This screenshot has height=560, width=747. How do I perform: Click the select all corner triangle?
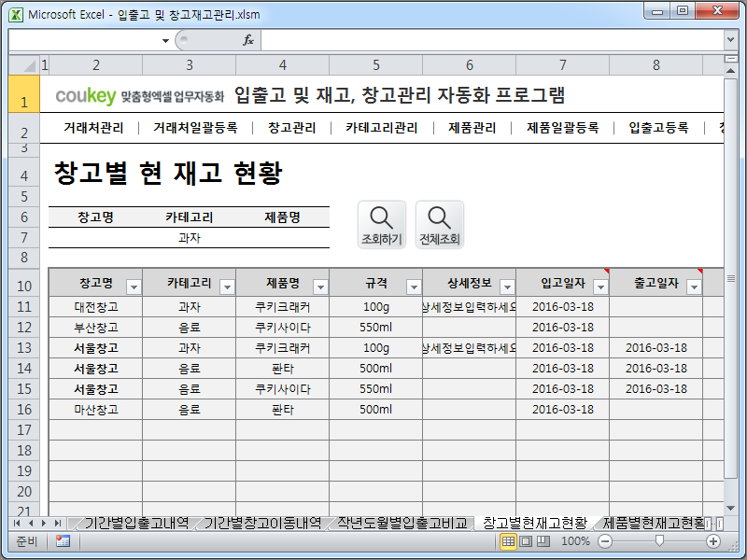pos(24,64)
